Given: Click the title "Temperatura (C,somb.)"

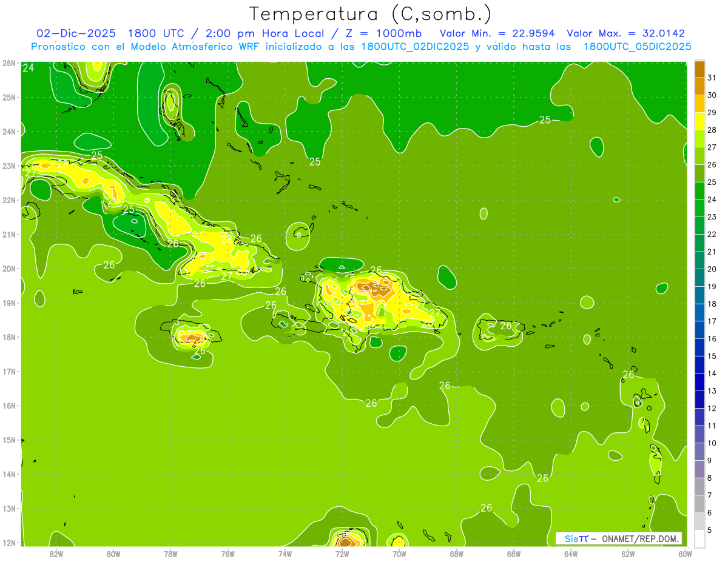Looking at the screenshot, I should coord(371,14).
